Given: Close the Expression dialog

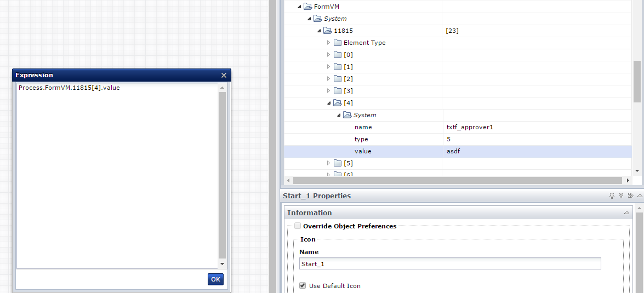Looking at the screenshot, I should (224, 75).
